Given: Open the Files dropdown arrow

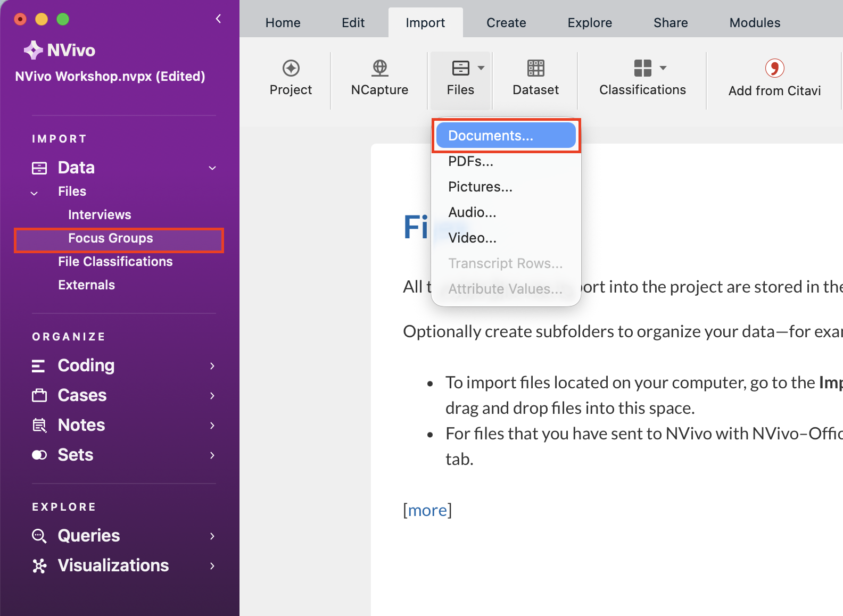Looking at the screenshot, I should coord(481,68).
